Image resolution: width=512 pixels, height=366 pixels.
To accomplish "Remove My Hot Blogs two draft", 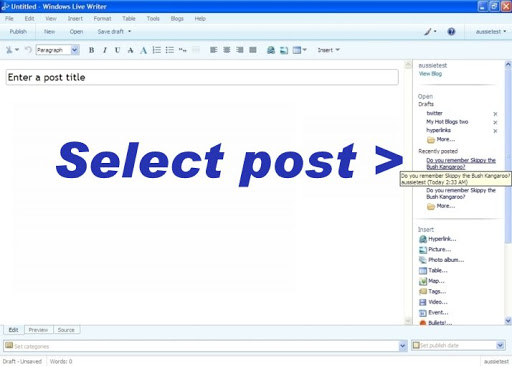I will pyautogui.click(x=495, y=122).
